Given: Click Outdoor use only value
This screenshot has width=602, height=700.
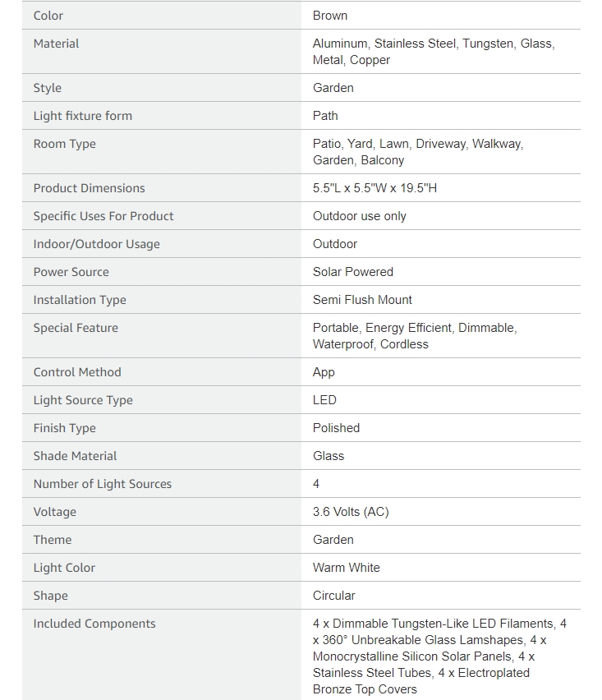Looking at the screenshot, I should pos(359,217).
